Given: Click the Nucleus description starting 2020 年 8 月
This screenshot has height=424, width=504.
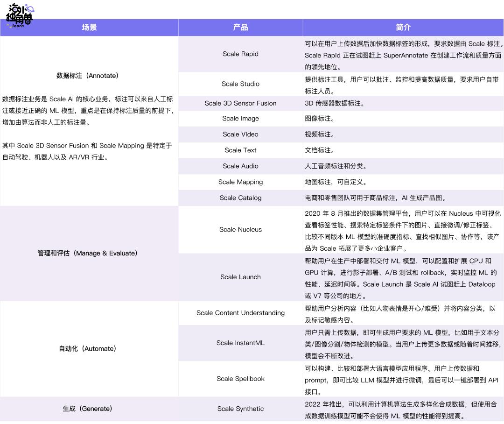Looking at the screenshot, I should 403,231.
